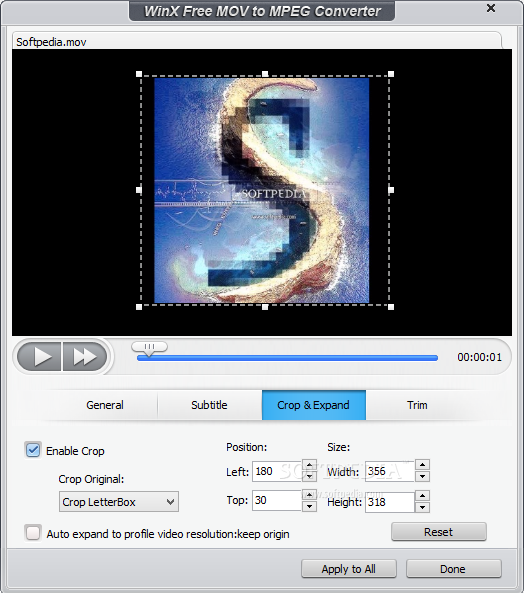The height and width of the screenshot is (593, 524).
Task: Click the bottom-right crop handle
Action: click(x=391, y=307)
